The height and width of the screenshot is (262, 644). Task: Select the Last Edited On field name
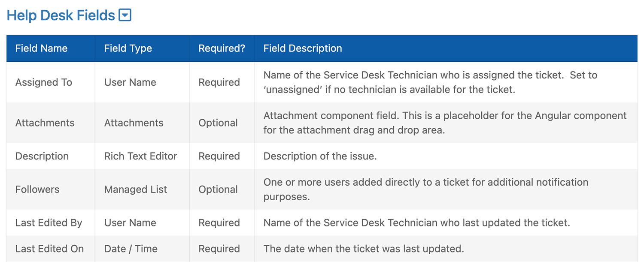(49, 249)
